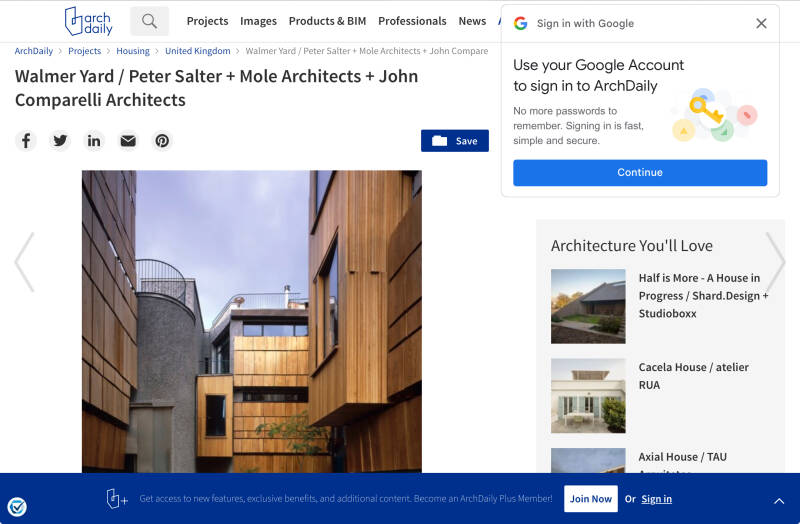This screenshot has width=800, height=524.
Task: Open the ArchDaily logo home link
Action: (x=88, y=21)
